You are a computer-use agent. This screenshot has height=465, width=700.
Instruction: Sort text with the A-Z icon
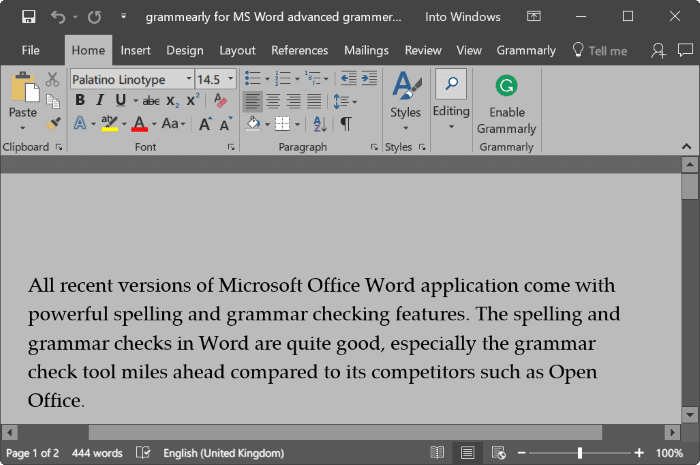(x=320, y=124)
